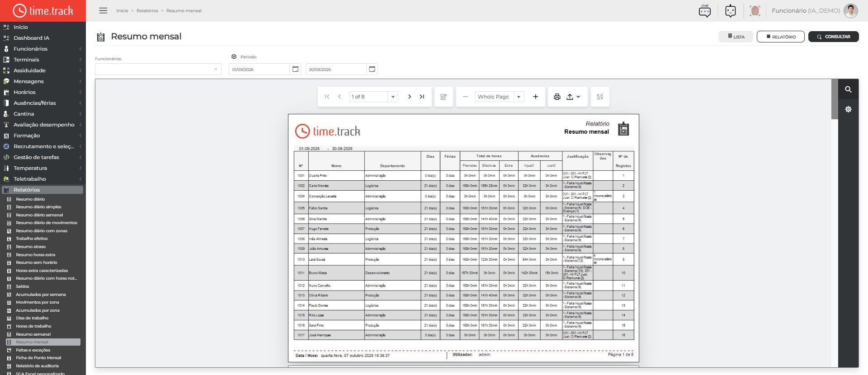868x375 pixels.
Task: Open the user profile avatar
Action: click(x=850, y=11)
